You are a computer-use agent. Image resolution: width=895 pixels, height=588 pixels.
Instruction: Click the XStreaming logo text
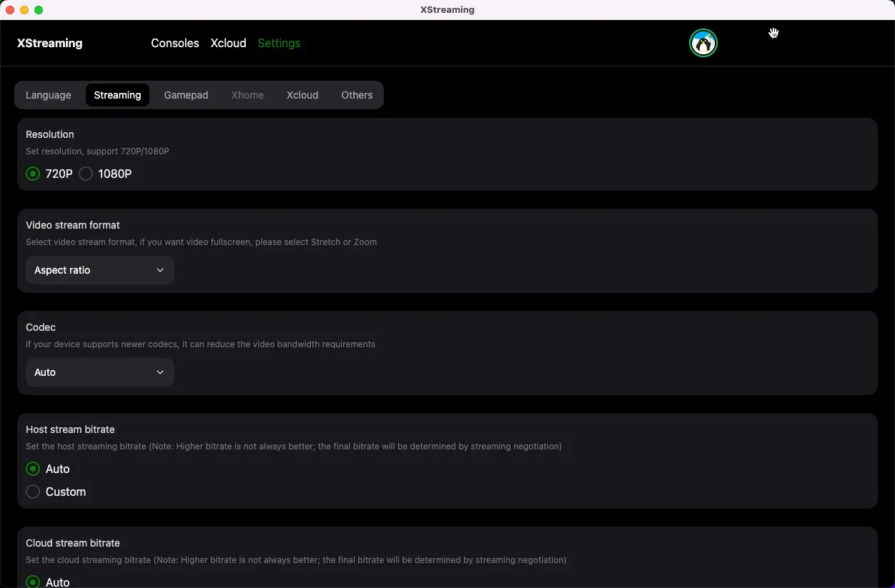click(x=50, y=43)
